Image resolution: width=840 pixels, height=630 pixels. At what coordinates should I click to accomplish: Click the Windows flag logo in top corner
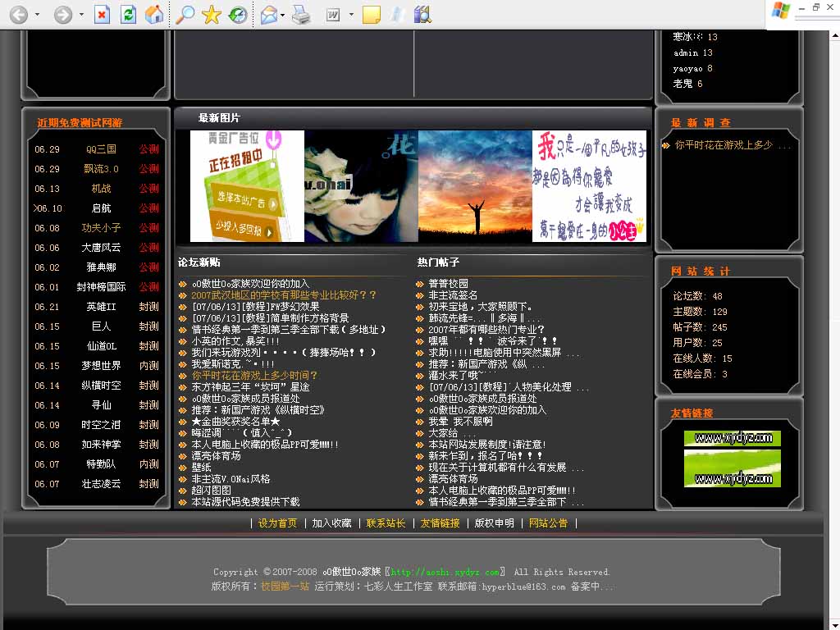click(x=780, y=11)
